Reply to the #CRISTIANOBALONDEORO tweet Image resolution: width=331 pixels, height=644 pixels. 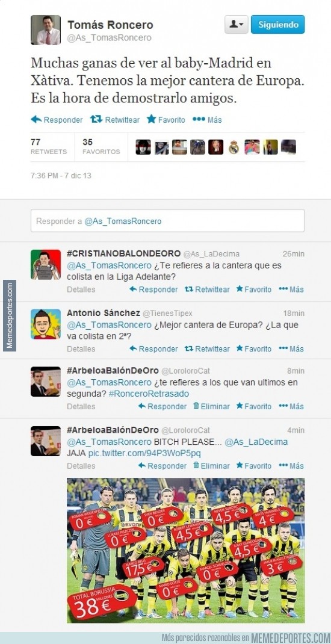(x=153, y=289)
